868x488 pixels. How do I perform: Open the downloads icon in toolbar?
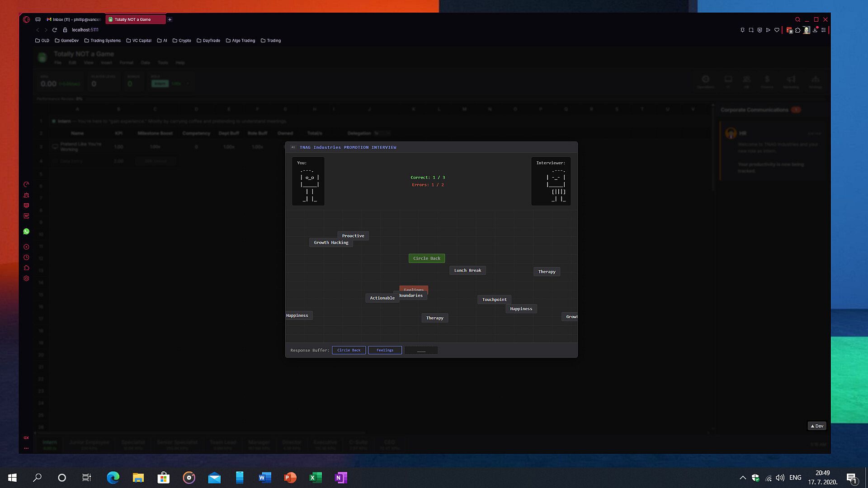[815, 30]
